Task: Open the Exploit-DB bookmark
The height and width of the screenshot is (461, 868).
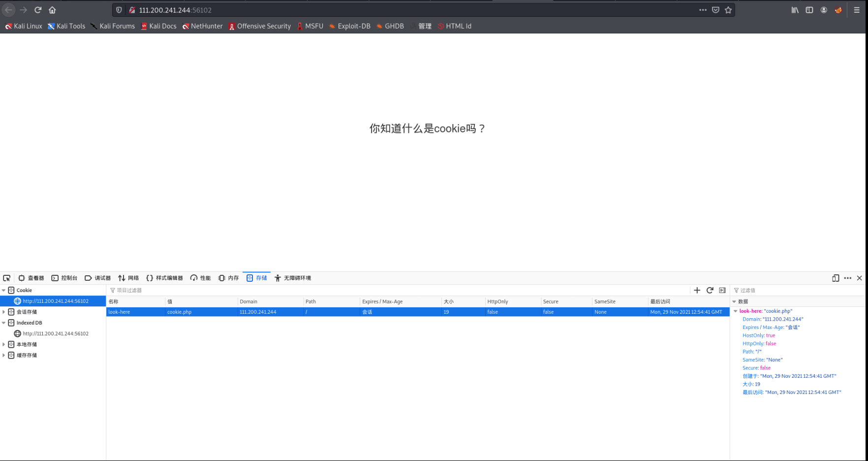Action: click(349, 26)
